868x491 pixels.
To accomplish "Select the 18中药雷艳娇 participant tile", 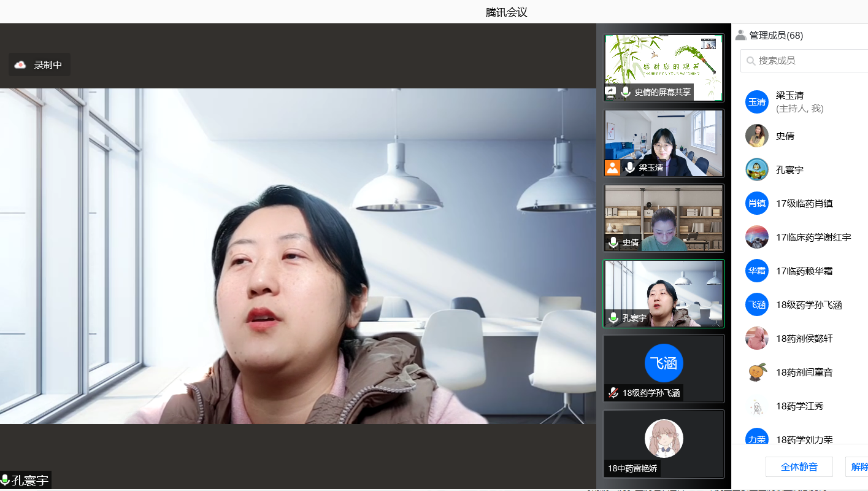I will [x=664, y=444].
